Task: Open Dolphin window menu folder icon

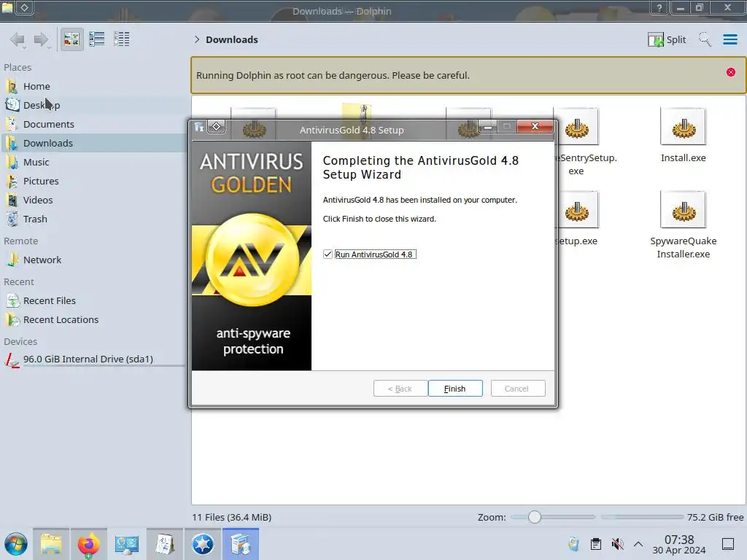Action: pos(7,7)
